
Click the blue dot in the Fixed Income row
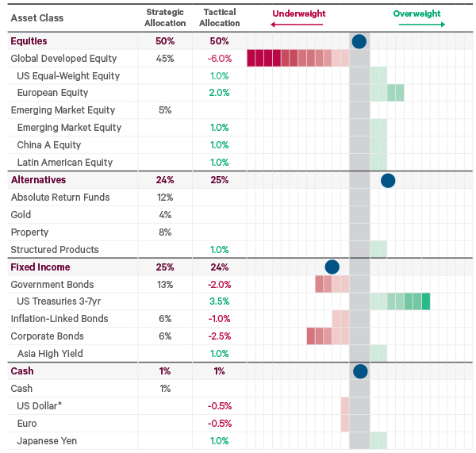[332, 267]
